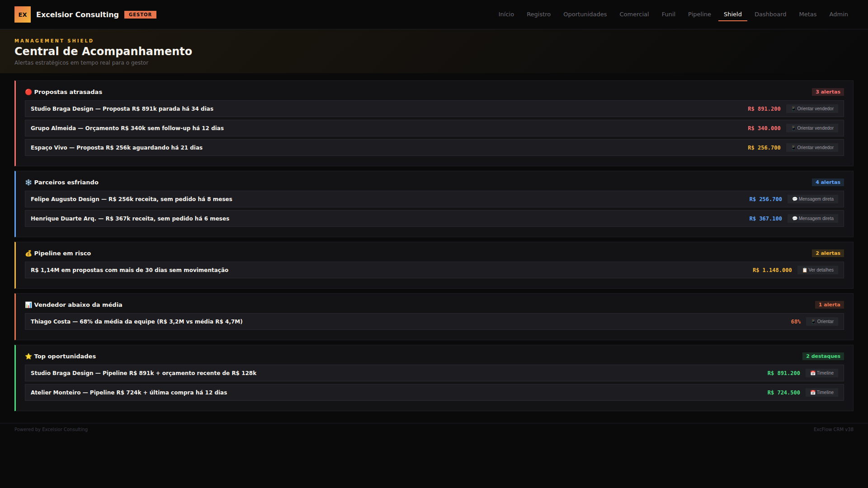The height and width of the screenshot is (488, 868).
Task: Click the star icon beside Top oportunidades
Action: tap(28, 357)
